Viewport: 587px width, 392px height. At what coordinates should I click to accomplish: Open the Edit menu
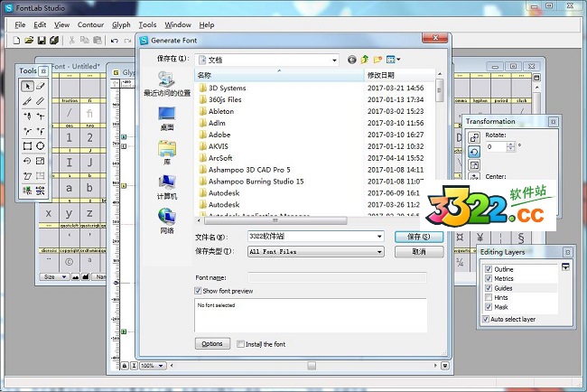(40, 24)
